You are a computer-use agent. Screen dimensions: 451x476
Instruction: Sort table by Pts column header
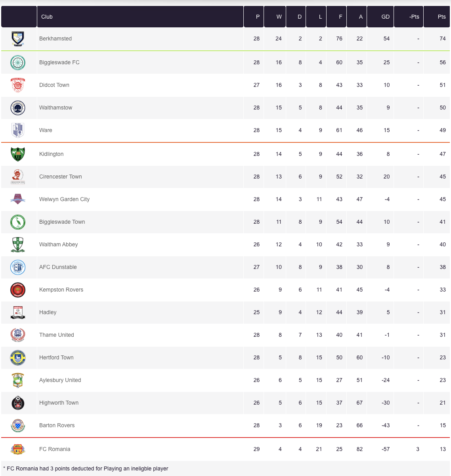click(441, 17)
